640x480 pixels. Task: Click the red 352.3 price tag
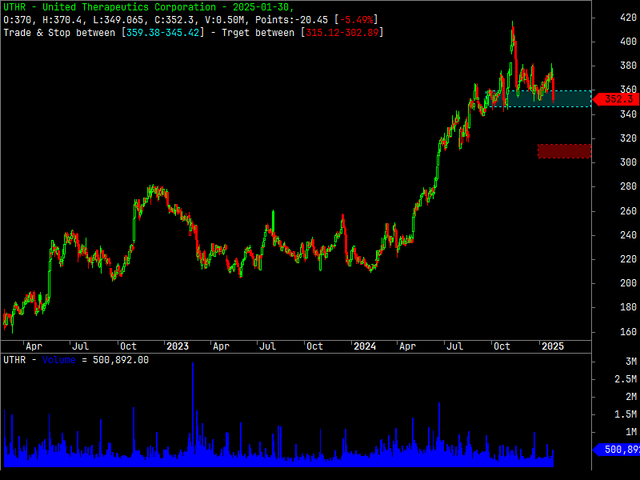pos(616,99)
